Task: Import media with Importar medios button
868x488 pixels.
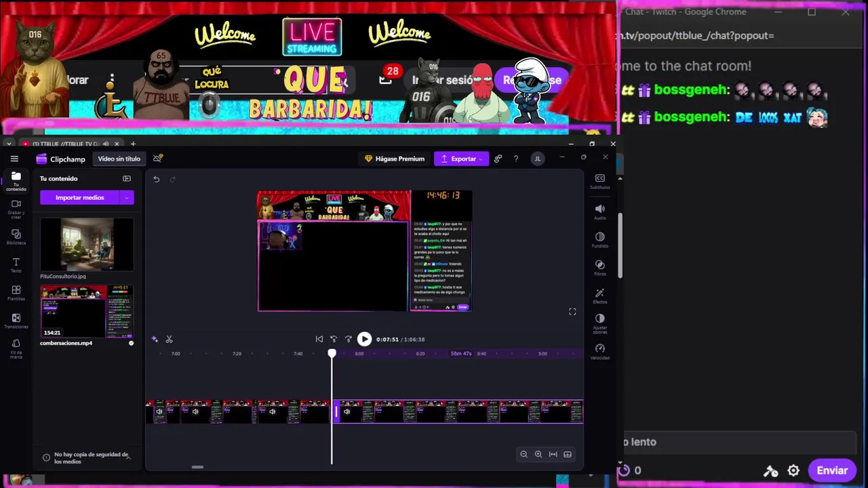Action: [x=79, y=197]
